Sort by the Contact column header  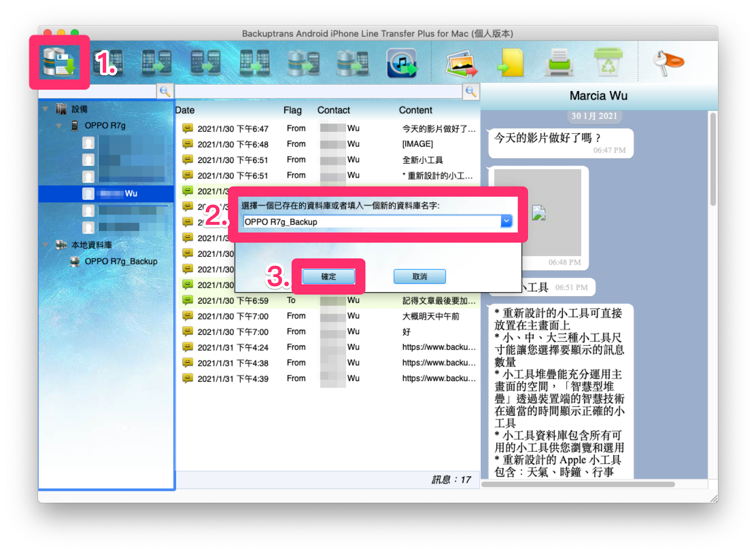tap(334, 110)
